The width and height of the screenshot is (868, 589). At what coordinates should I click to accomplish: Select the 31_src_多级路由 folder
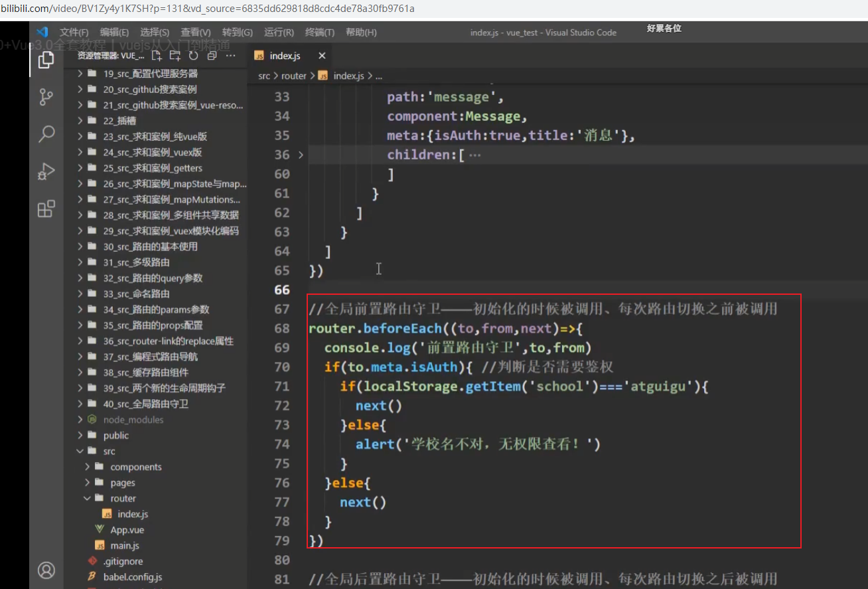click(x=136, y=262)
